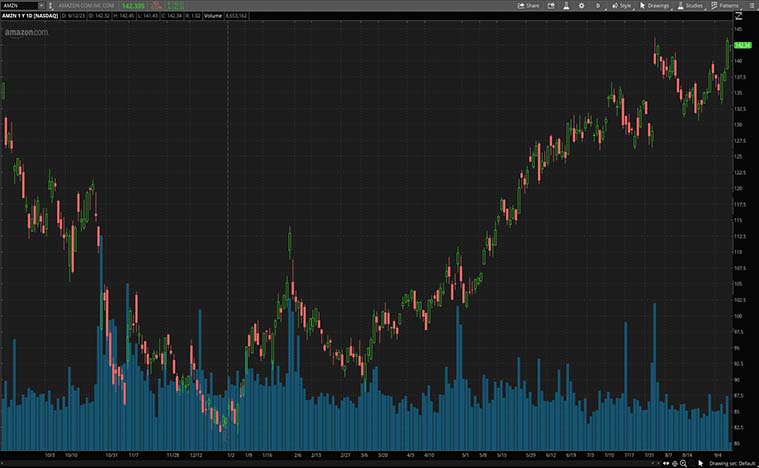Click the 100 price label on price axis
Viewport: 759px width, 468px height.
pyautogui.click(x=738, y=316)
